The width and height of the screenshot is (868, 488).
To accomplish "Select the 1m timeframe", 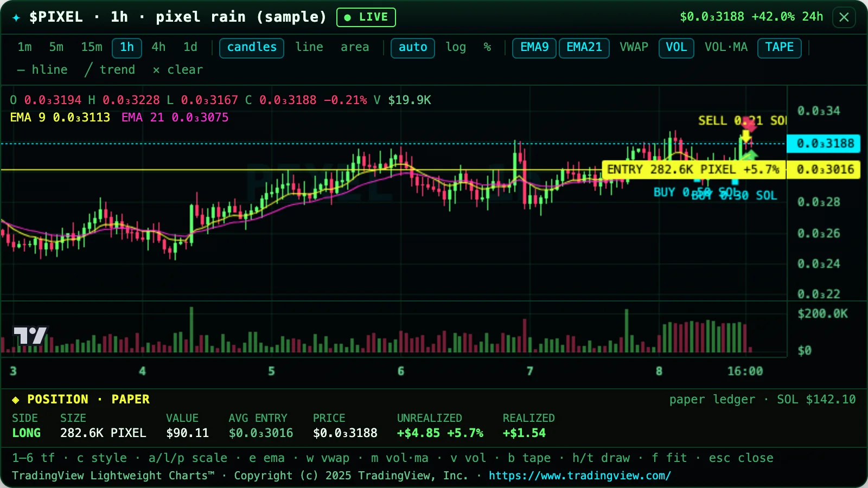I will pyautogui.click(x=24, y=47).
